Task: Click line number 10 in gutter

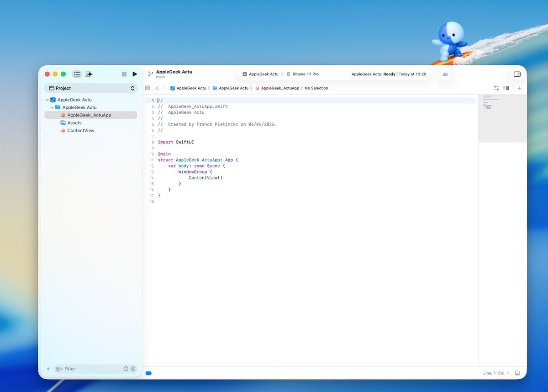Action: pos(152,154)
